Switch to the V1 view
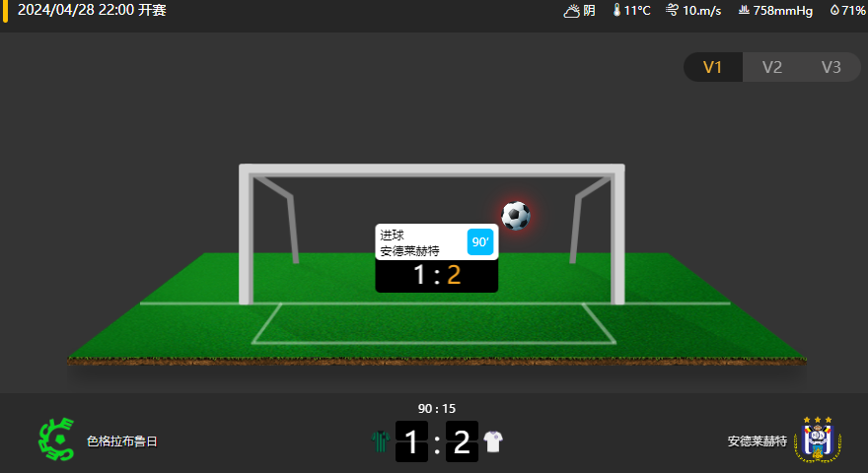868x473 pixels. [712, 67]
